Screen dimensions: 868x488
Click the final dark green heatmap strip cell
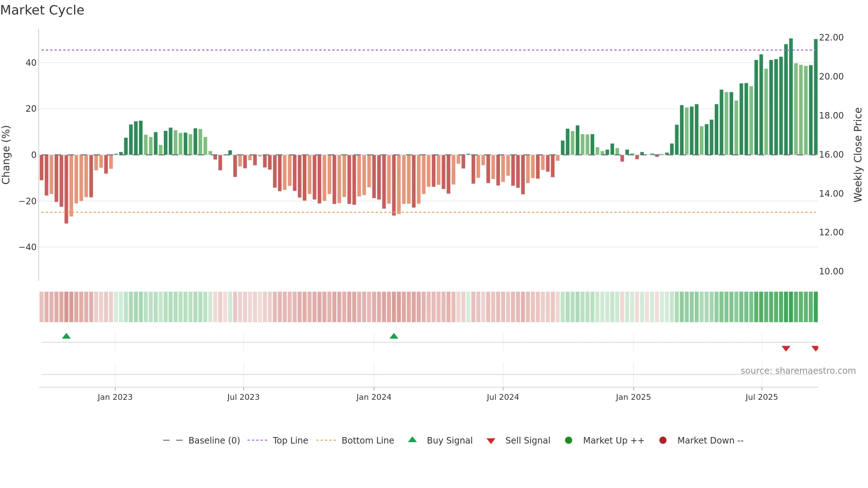coord(816,307)
